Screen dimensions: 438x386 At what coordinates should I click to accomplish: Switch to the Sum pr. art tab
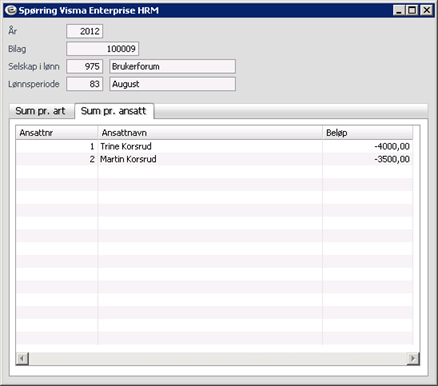pos(40,111)
